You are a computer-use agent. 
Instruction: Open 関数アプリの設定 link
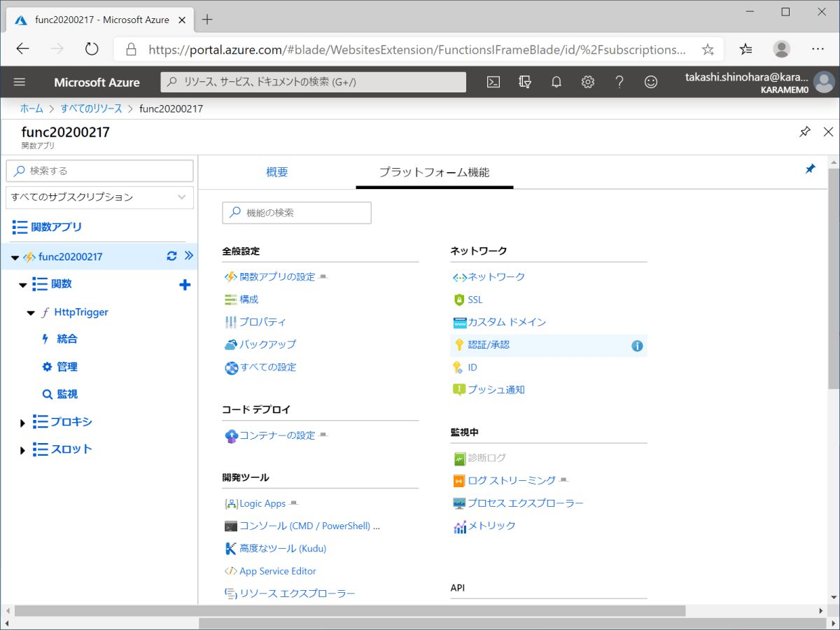tap(277, 276)
